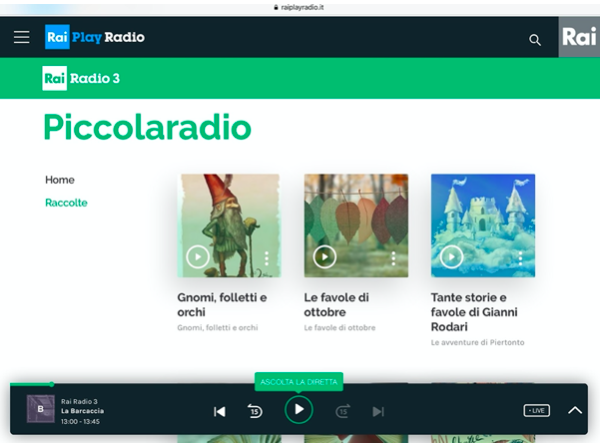Click the grey Rai logo
The image size is (600, 443).
[x=579, y=37]
